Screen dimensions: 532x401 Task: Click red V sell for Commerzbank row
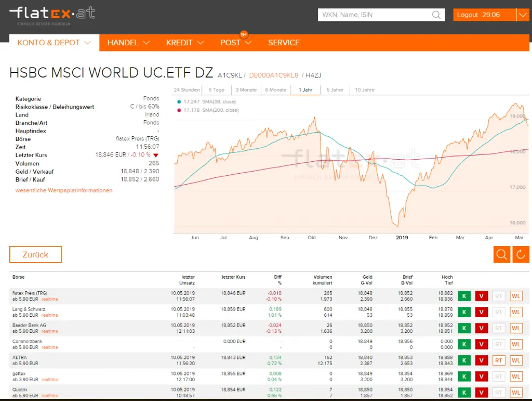click(482, 344)
